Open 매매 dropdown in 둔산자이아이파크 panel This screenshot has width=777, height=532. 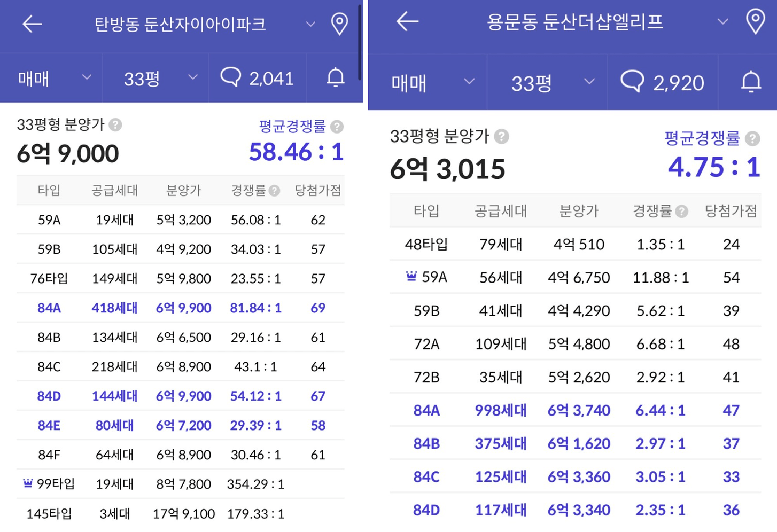click(x=55, y=79)
